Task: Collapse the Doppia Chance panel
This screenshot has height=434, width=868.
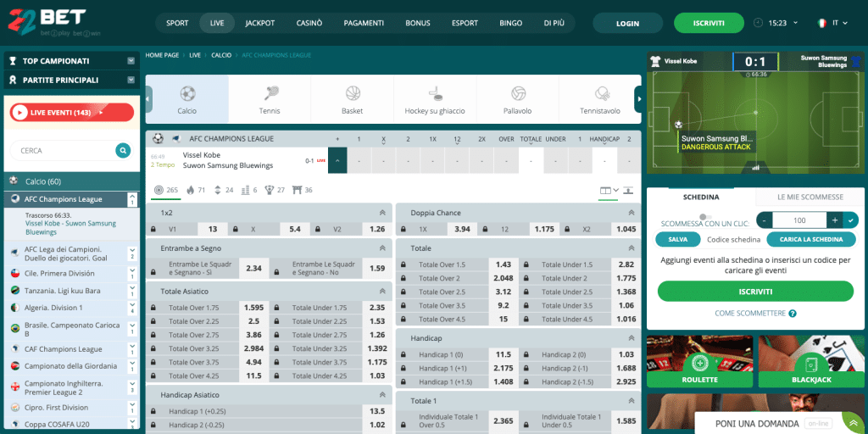Action: tap(631, 213)
